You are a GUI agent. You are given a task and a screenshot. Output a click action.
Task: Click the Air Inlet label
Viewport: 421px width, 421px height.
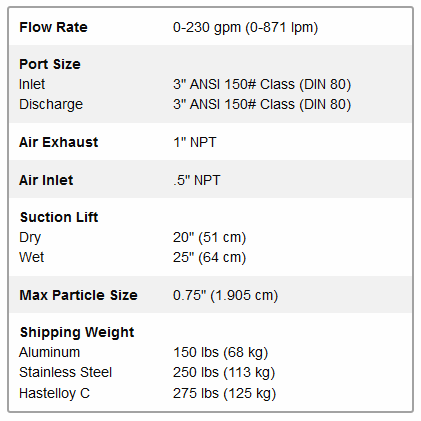tap(46, 180)
